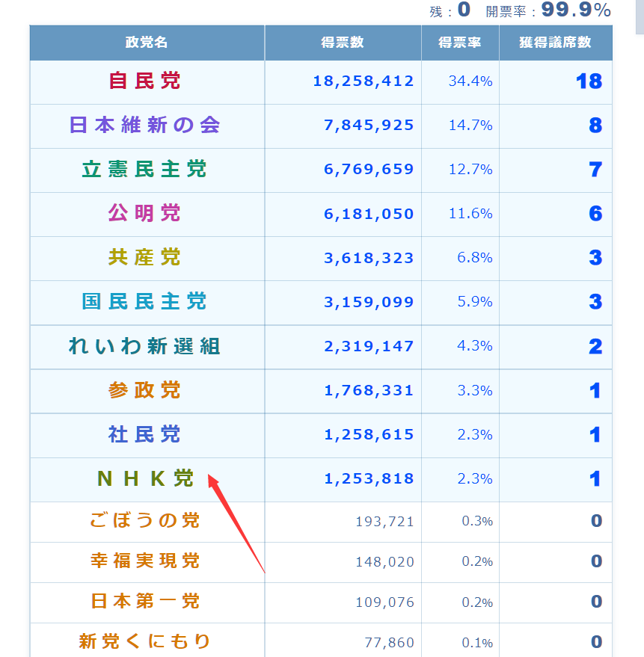The height and width of the screenshot is (657, 644).
Task: Click the 34.4% vote share
Action: point(470,81)
